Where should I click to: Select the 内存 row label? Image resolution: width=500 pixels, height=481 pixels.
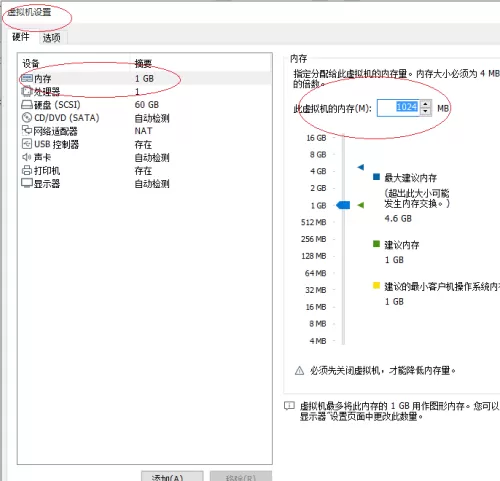click(x=43, y=79)
